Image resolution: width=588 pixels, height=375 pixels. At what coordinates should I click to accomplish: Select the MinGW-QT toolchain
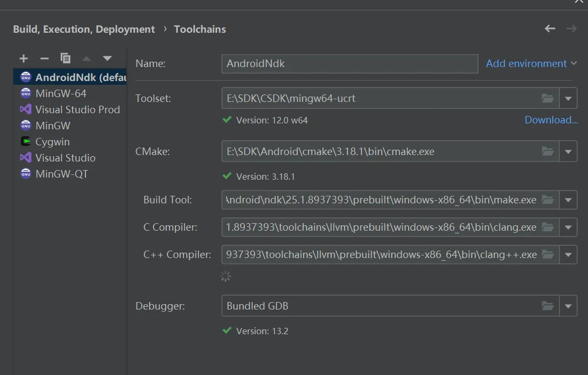point(70,174)
